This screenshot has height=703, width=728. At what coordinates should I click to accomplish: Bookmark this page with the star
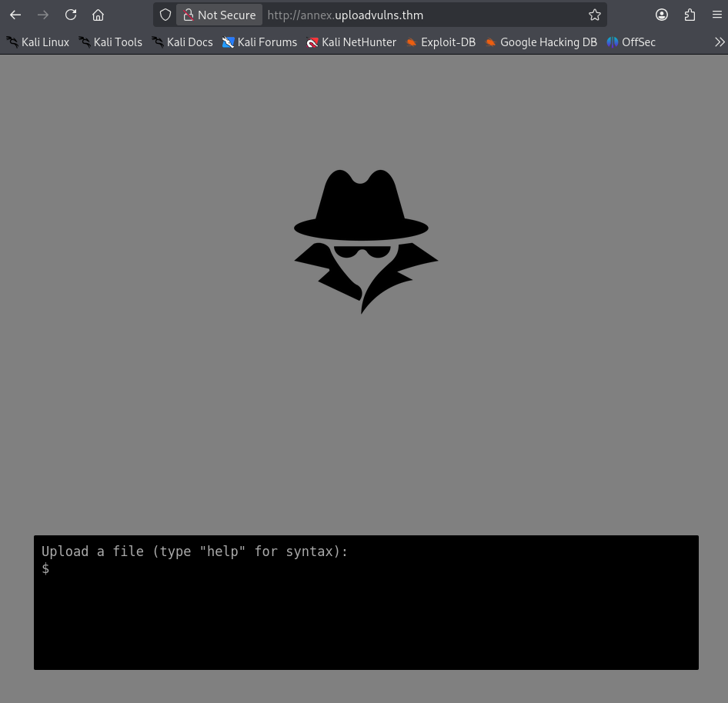click(x=595, y=15)
